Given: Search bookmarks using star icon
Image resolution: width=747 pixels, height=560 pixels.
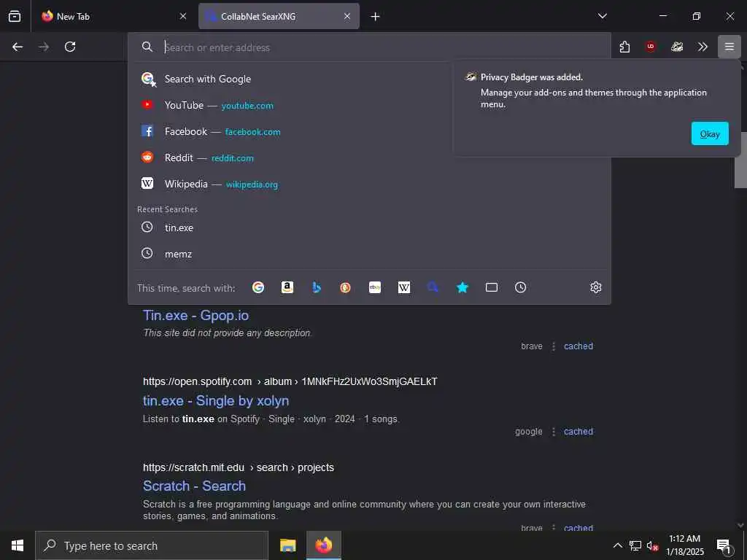Looking at the screenshot, I should 462,287.
